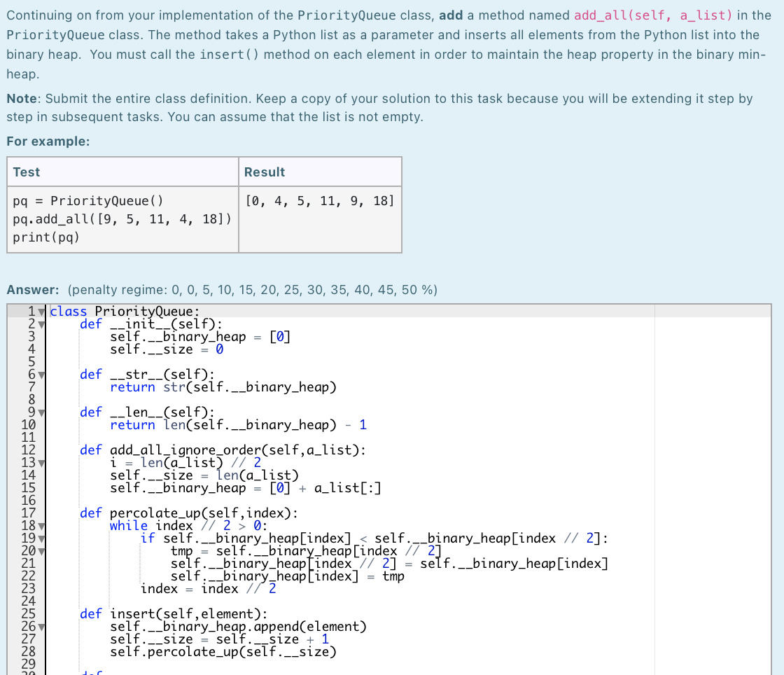Click the 'i = len(a_list) // 2' line
Viewport: 784px width, 675px height.
coord(185,463)
